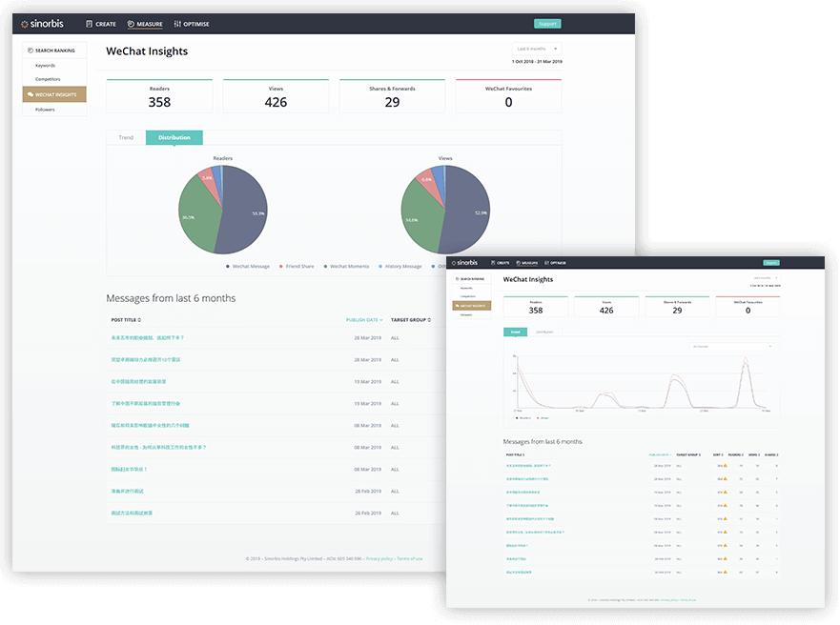
Task: Open the Privacy policy footer link
Action: pos(379,558)
